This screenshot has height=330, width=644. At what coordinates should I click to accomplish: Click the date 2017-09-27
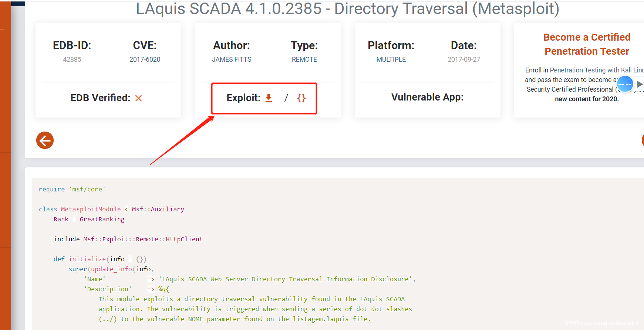(463, 59)
